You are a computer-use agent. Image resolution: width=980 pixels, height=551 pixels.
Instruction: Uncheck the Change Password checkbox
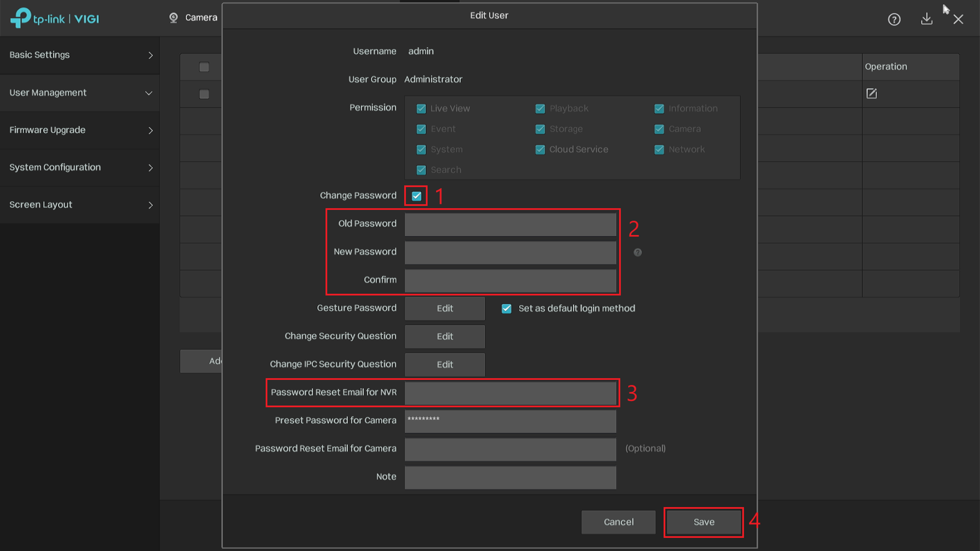click(417, 196)
